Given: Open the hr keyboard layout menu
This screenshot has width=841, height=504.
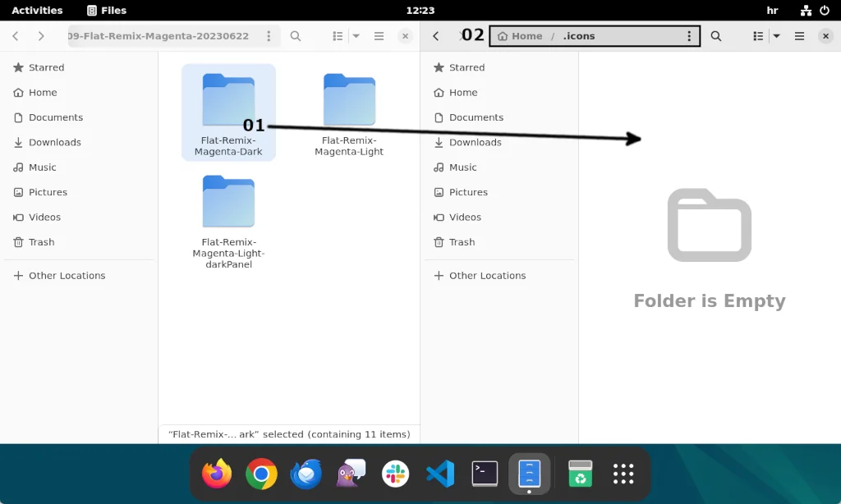Looking at the screenshot, I should [772, 10].
